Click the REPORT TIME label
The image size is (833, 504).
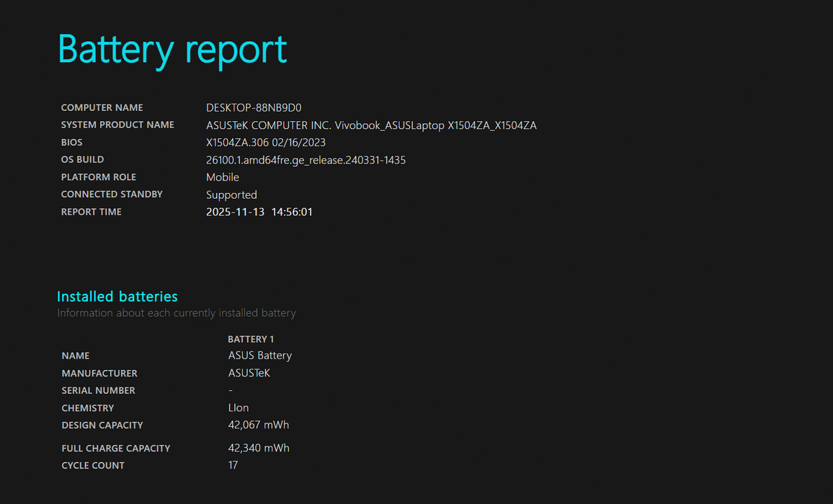point(92,212)
